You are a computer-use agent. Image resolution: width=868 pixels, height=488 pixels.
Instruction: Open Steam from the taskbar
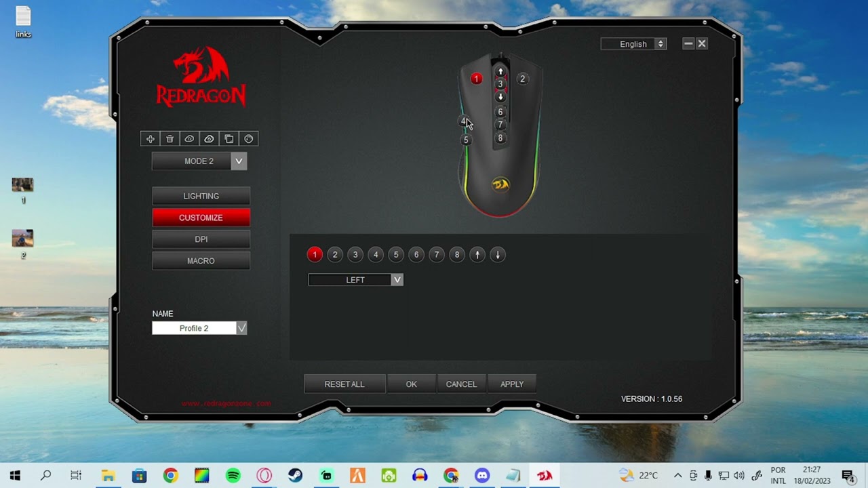pyautogui.click(x=295, y=476)
